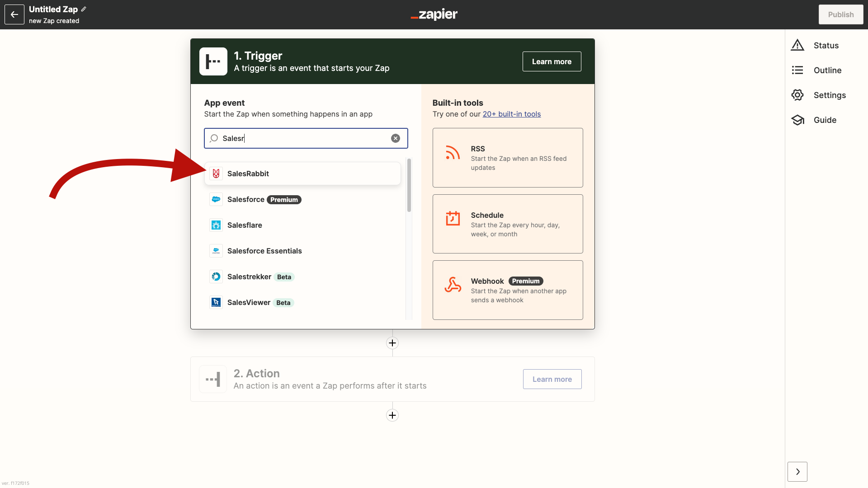868x488 pixels.
Task: Click the Publish button
Action: (x=841, y=14)
